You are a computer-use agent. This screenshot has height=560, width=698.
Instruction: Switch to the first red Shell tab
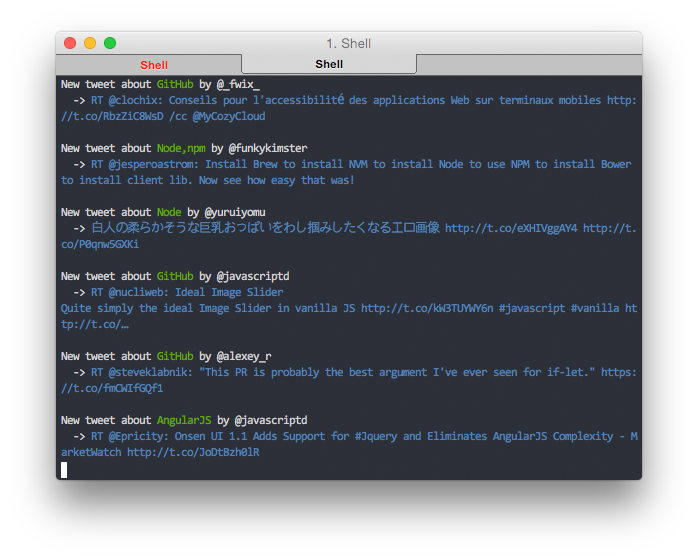pyautogui.click(x=149, y=65)
